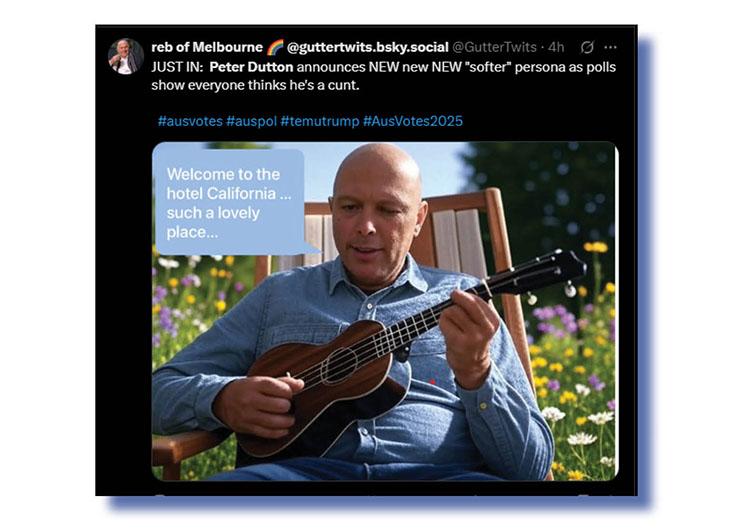Click the ukulele headstock tuning pegs

coord(555,274)
